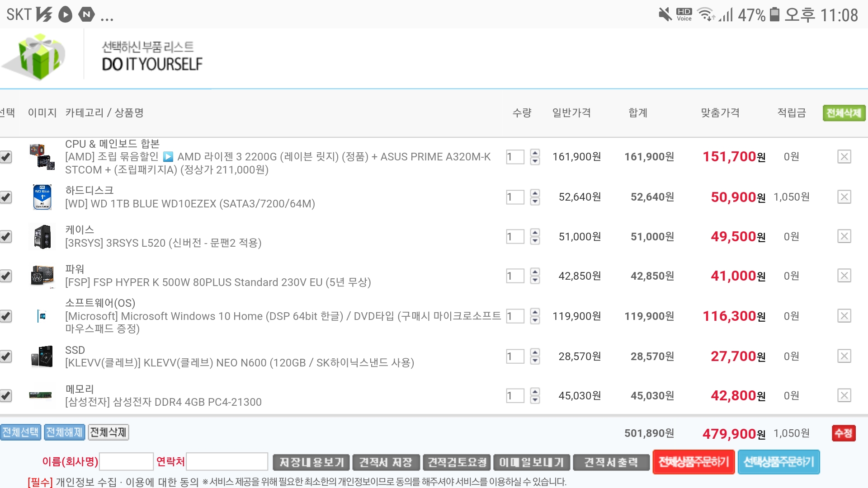Open the WD 1TB BLUE WD10EZEX link
The width and height of the screenshot is (868, 488).
(x=190, y=204)
